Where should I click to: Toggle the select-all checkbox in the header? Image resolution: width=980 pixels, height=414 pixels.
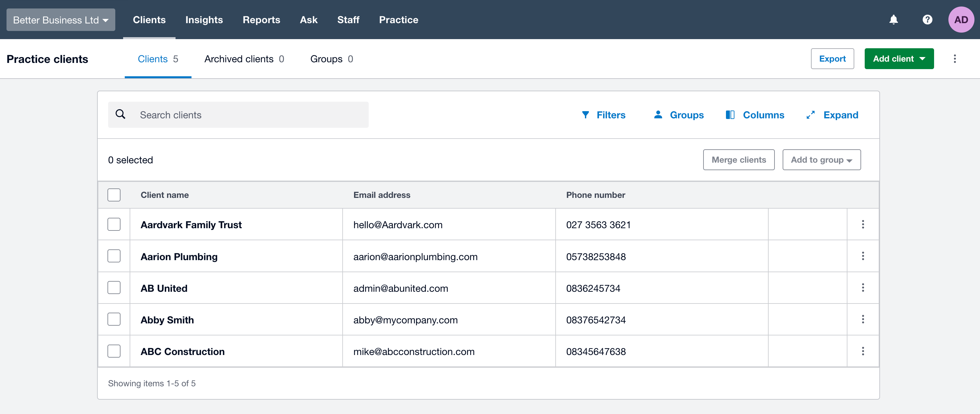click(114, 195)
